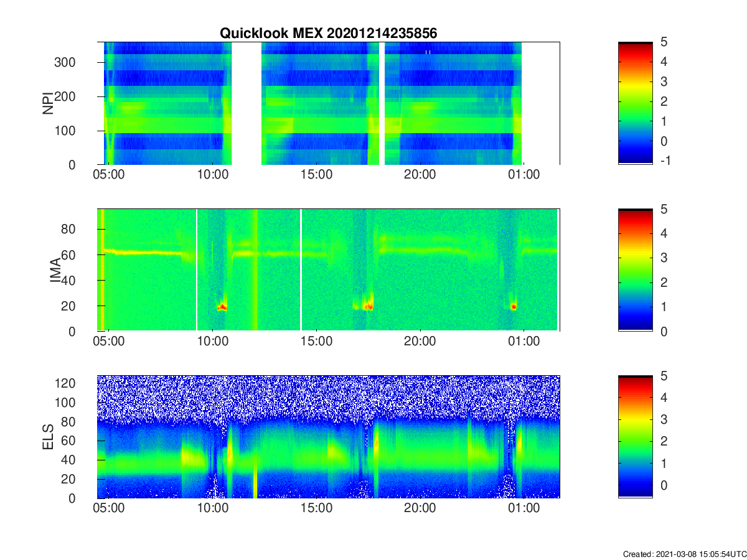Click the 15:00 time label under IMA plot

pos(316,343)
